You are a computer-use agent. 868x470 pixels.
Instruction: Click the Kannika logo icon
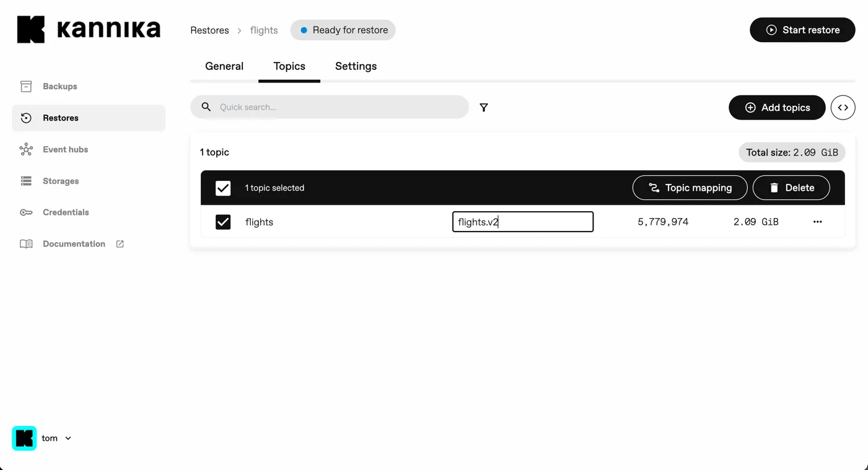point(30,28)
